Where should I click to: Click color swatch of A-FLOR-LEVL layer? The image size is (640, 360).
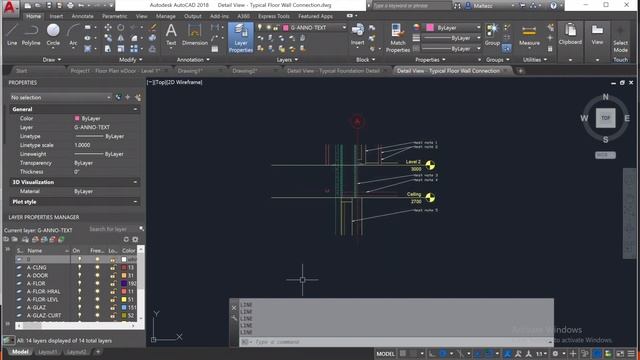click(124, 300)
